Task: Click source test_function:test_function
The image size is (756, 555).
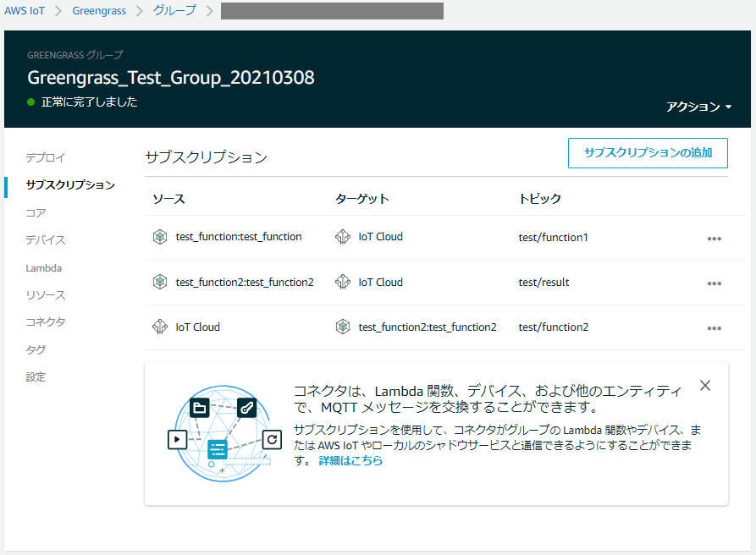Action: point(239,237)
